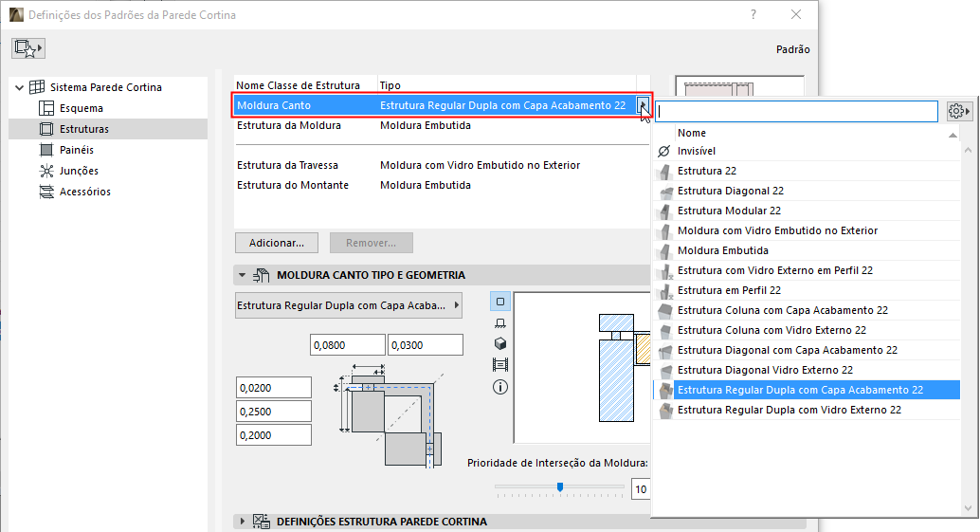The image size is (980, 532).
Task: Click the search field in type popup
Action: 796,111
